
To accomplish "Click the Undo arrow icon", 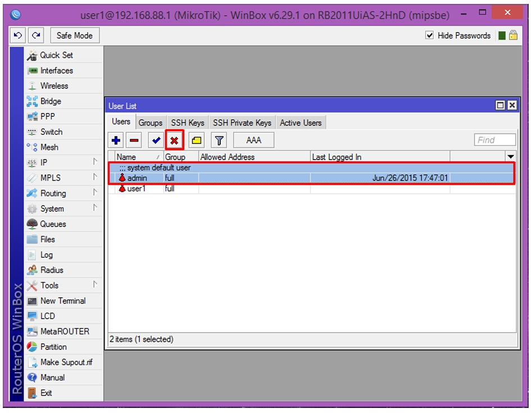I will click(18, 35).
